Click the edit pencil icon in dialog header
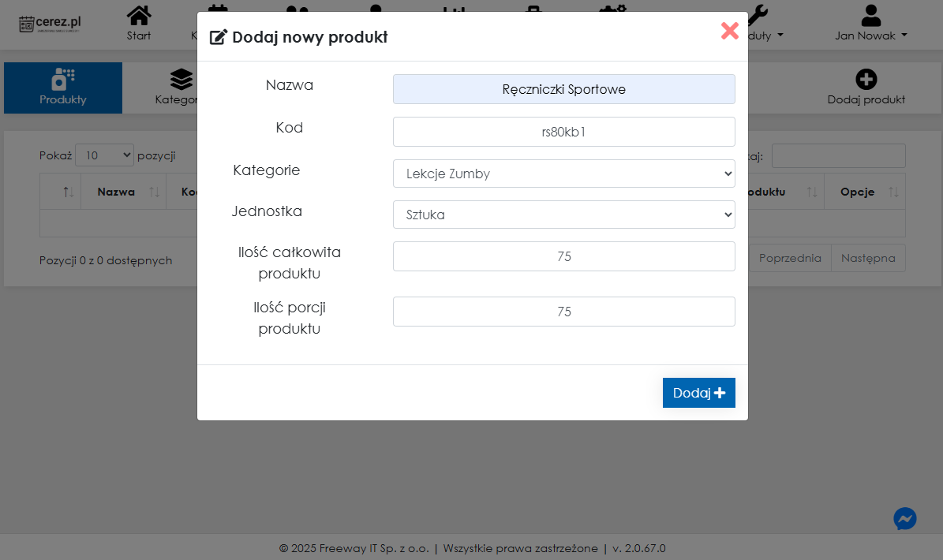This screenshot has width=943, height=560. [218, 35]
